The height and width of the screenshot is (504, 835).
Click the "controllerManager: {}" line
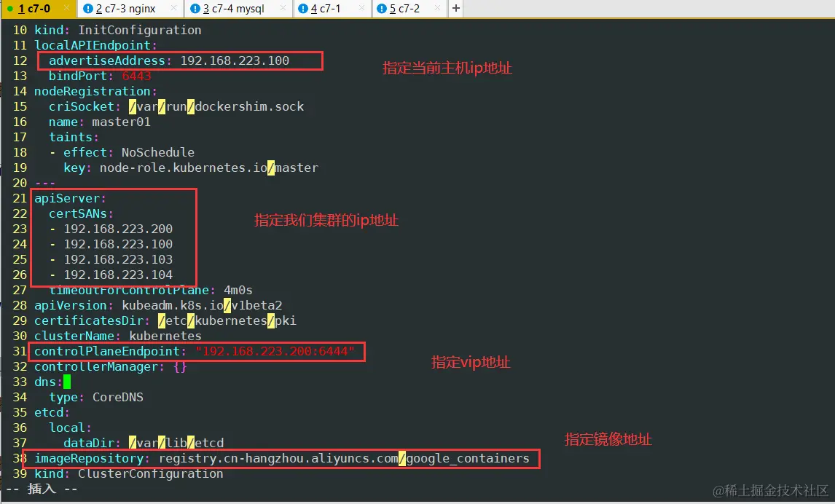click(111, 367)
